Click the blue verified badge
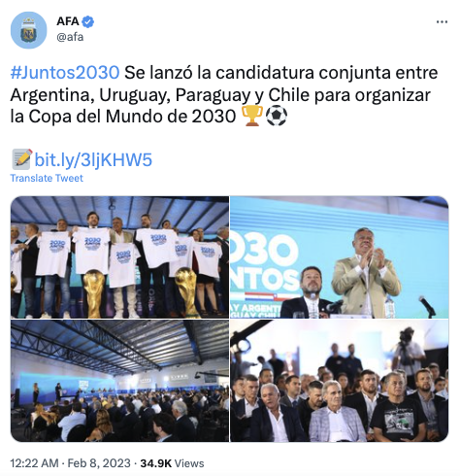The width and height of the screenshot is (460, 476). click(87, 21)
